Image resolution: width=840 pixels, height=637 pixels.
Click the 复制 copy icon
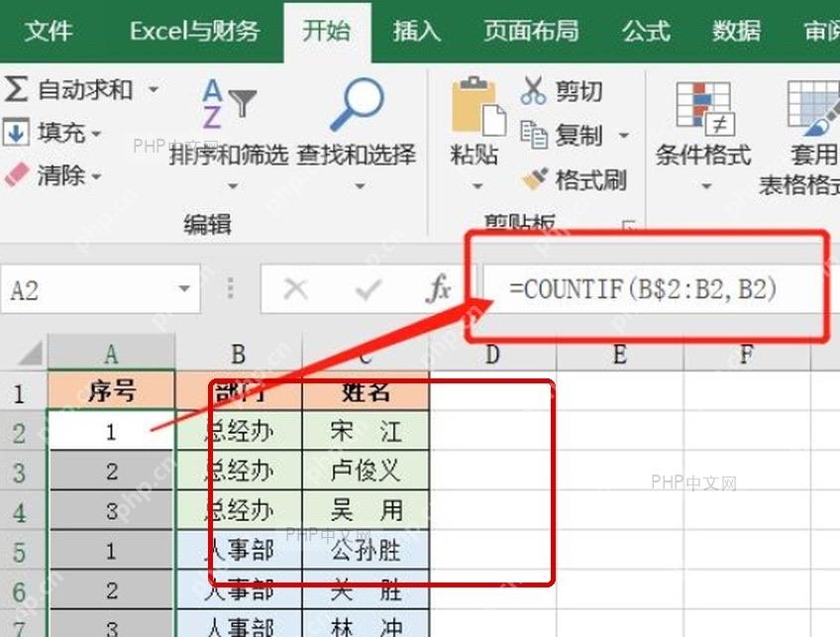coord(534,134)
